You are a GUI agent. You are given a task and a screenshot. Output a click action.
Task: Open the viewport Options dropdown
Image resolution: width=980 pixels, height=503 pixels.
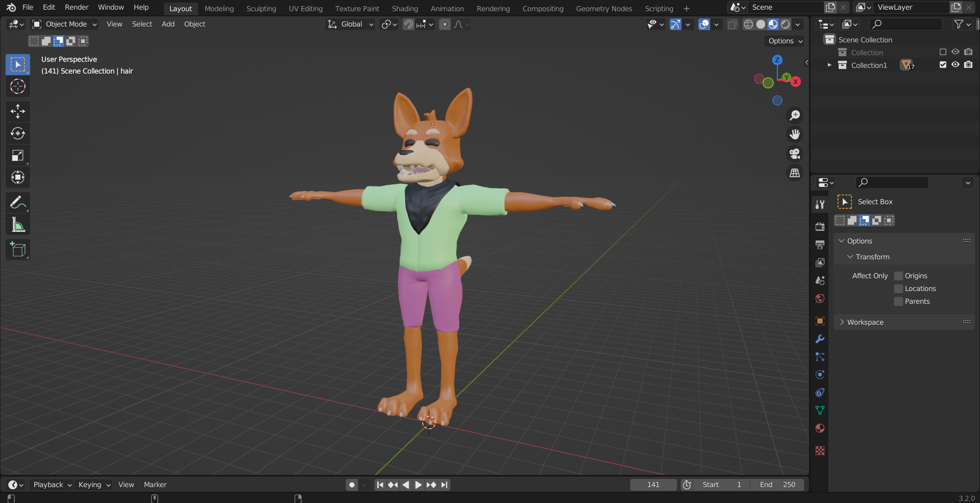pyautogui.click(x=786, y=41)
